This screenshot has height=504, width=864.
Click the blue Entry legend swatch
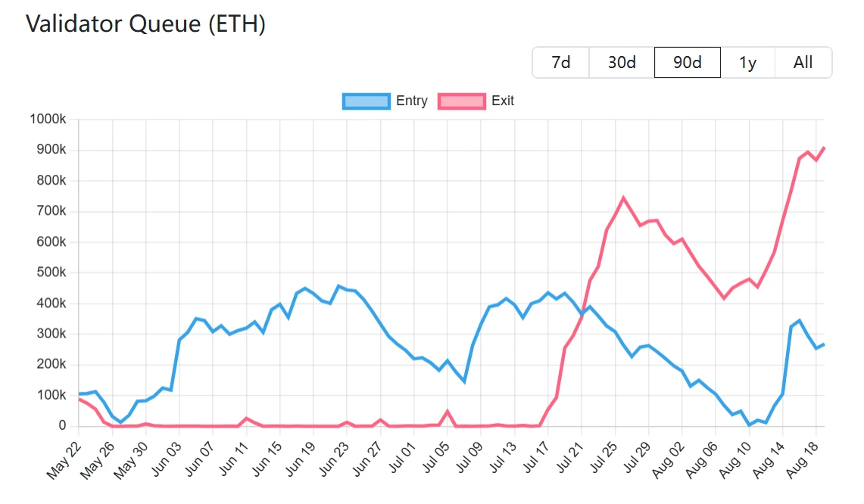[x=366, y=101]
